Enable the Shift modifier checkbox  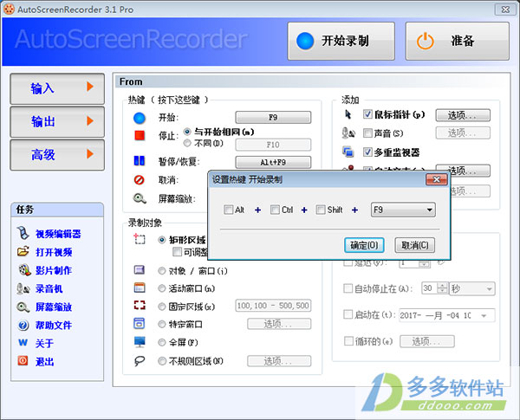click(x=321, y=210)
